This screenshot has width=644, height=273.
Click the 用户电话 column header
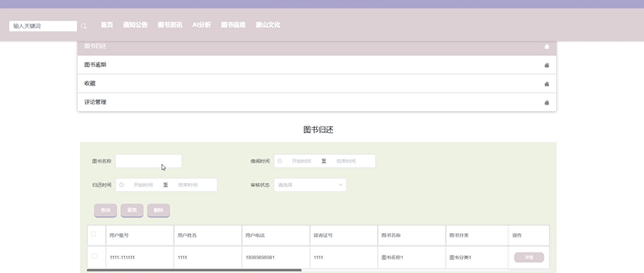pyautogui.click(x=275, y=235)
